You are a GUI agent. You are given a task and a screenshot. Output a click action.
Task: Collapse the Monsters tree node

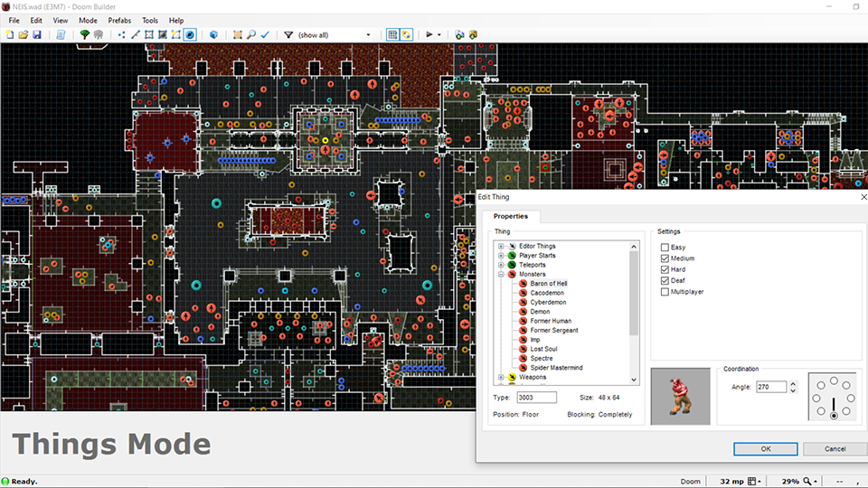click(x=501, y=275)
